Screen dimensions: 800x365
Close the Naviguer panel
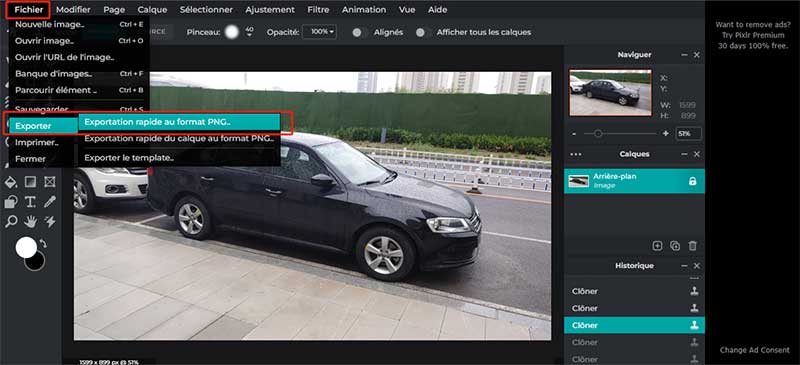click(x=696, y=55)
